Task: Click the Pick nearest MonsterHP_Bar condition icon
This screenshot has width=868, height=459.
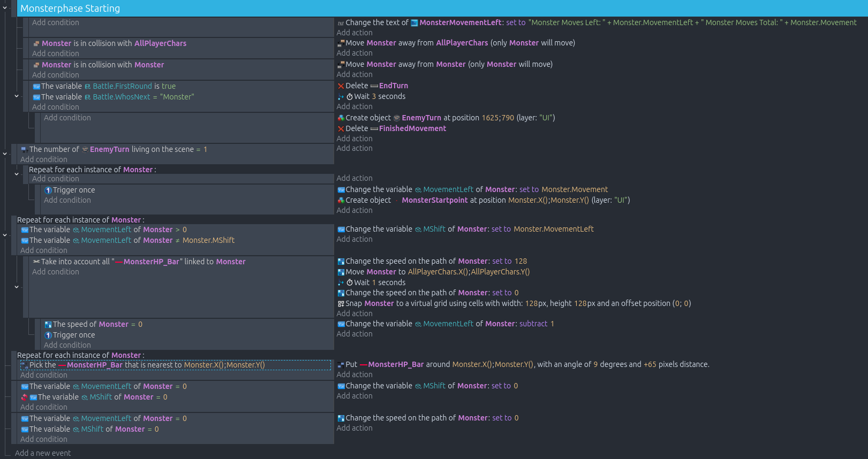Action: point(24,365)
